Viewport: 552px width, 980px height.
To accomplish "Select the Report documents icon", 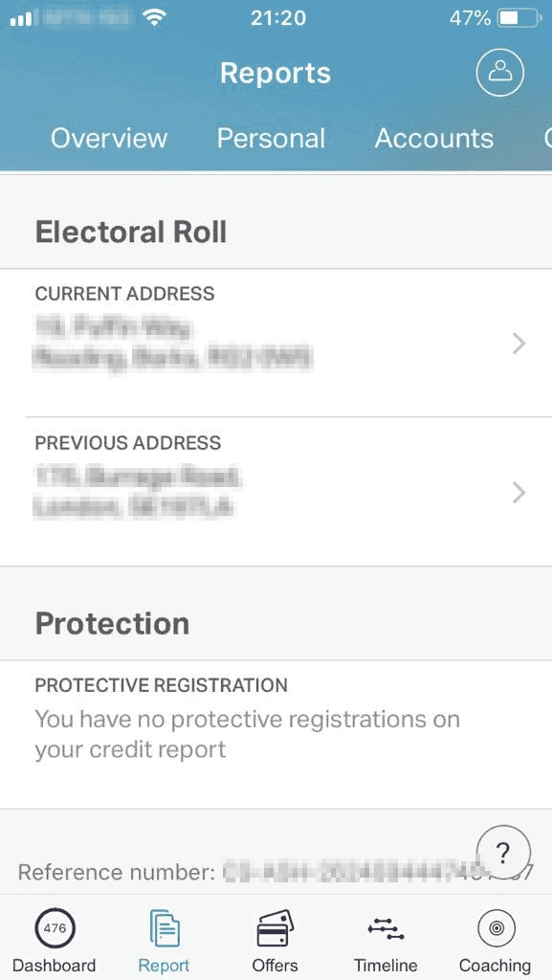I will 165,928.
